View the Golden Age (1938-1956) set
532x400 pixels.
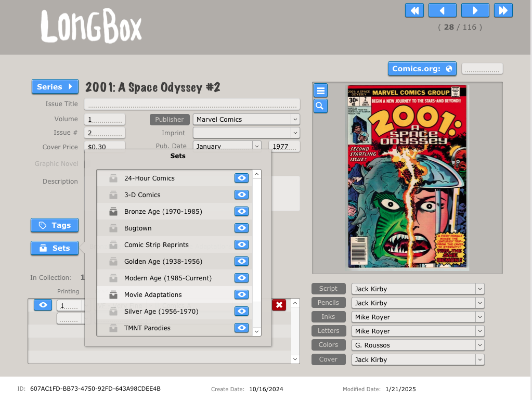242,261
